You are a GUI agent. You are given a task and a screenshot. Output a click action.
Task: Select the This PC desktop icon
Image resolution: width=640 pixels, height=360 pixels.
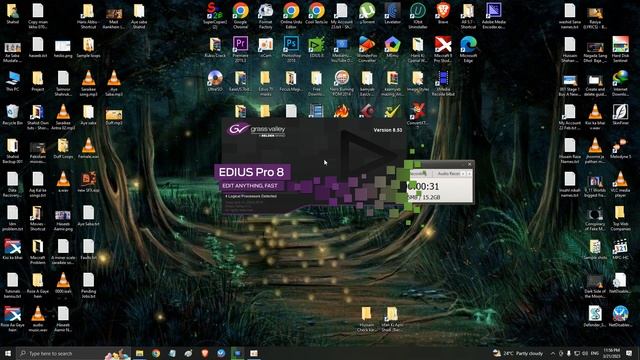(13, 81)
